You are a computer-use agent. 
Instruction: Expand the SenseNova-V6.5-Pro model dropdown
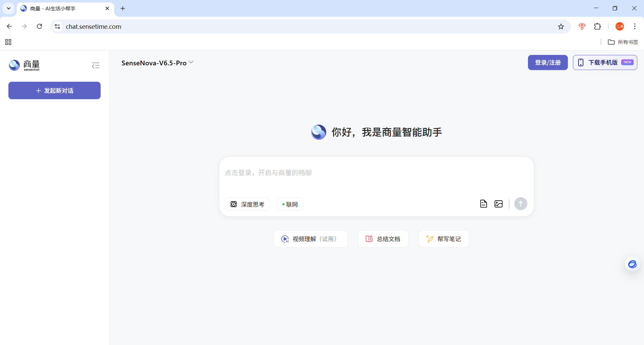157,63
